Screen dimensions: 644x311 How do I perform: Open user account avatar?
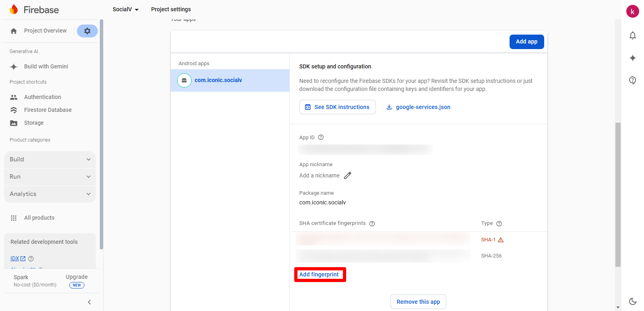[632, 12]
